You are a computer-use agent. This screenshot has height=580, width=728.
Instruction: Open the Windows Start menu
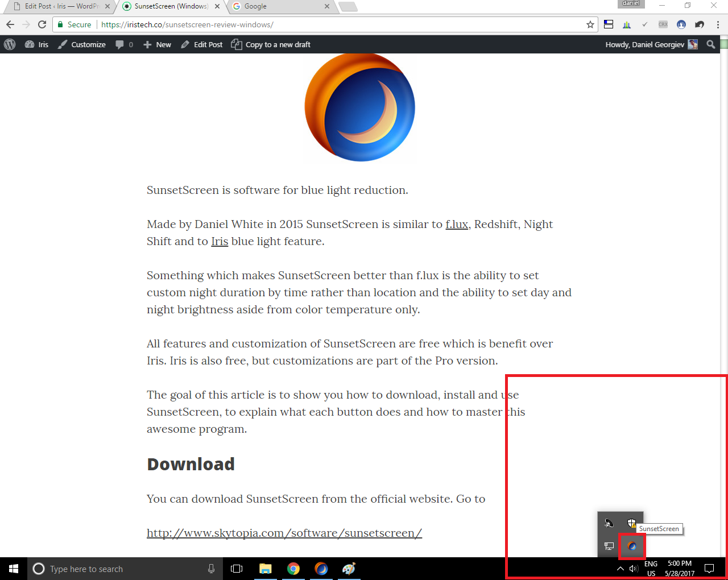[x=14, y=569]
